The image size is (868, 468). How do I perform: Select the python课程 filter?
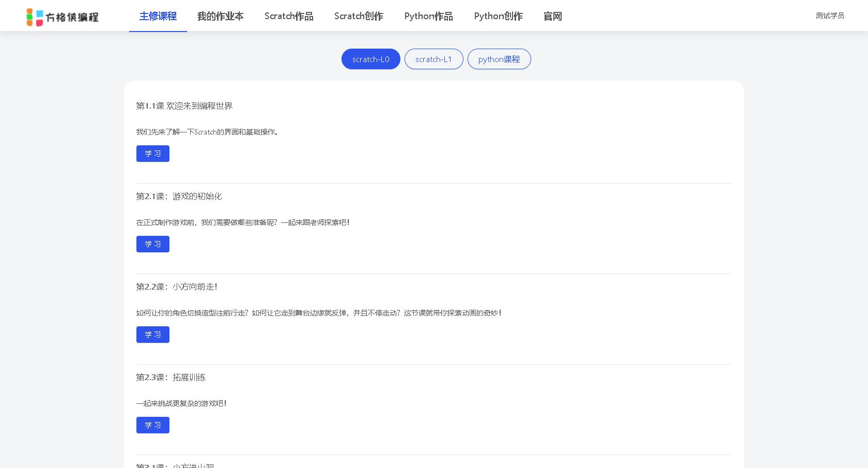pos(499,59)
